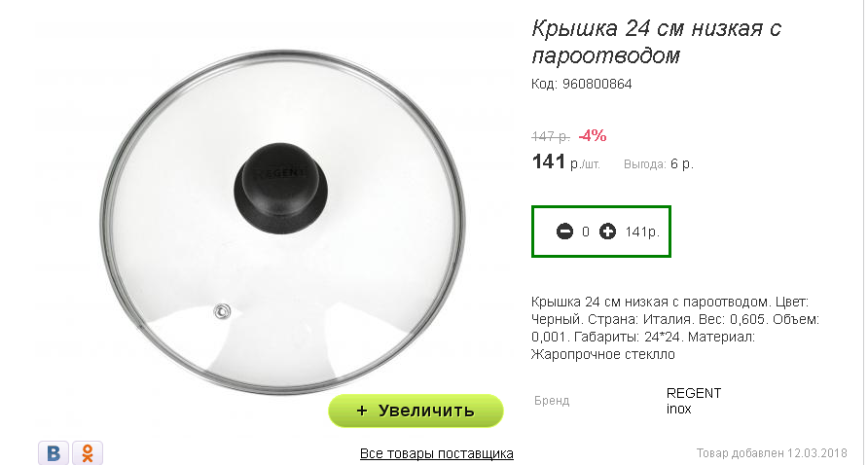Screen dimensions: 868x465
Task: Click the Выгода: 6 р. savings text
Action: pos(658,164)
